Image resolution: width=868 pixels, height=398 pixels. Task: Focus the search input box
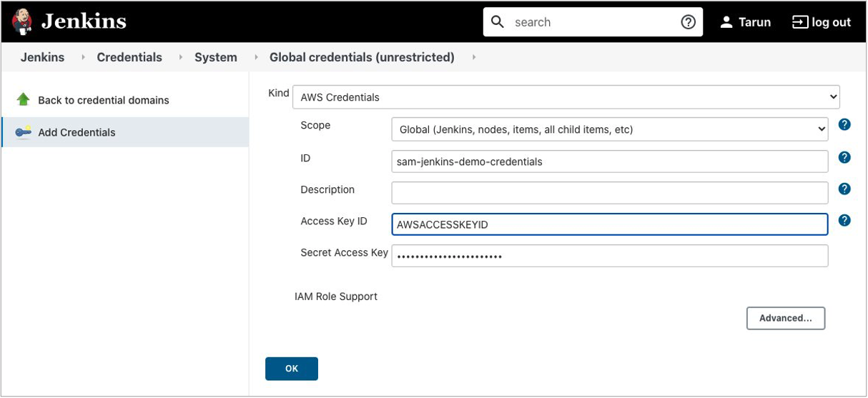point(593,22)
